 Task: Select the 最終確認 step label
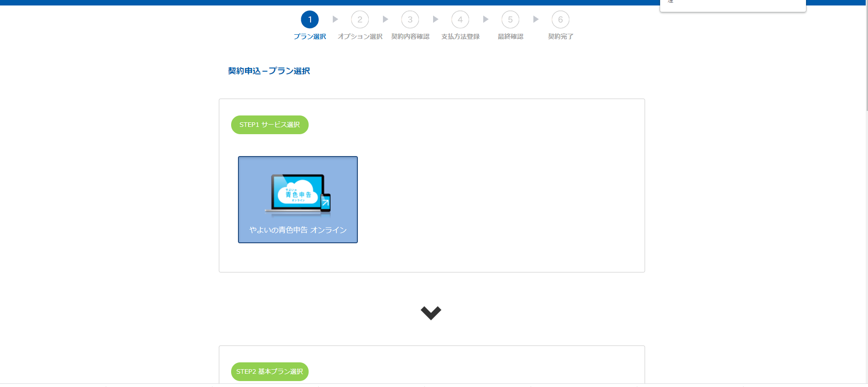coord(510,37)
